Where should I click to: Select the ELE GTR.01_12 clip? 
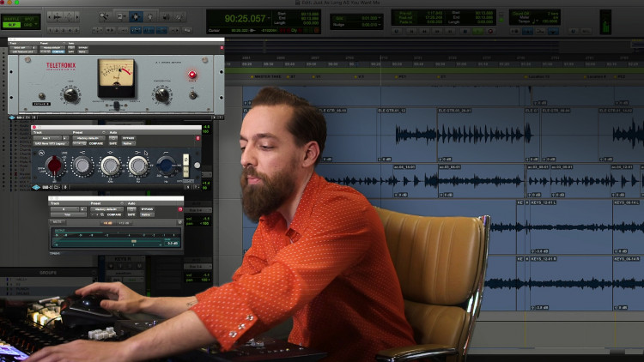coord(407,136)
